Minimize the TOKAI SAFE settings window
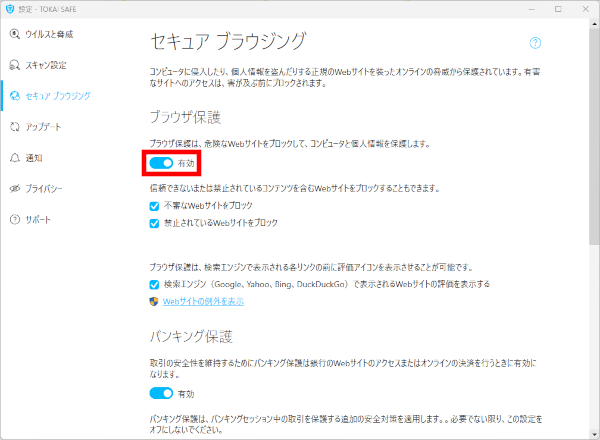The image size is (600, 440). tap(532, 9)
